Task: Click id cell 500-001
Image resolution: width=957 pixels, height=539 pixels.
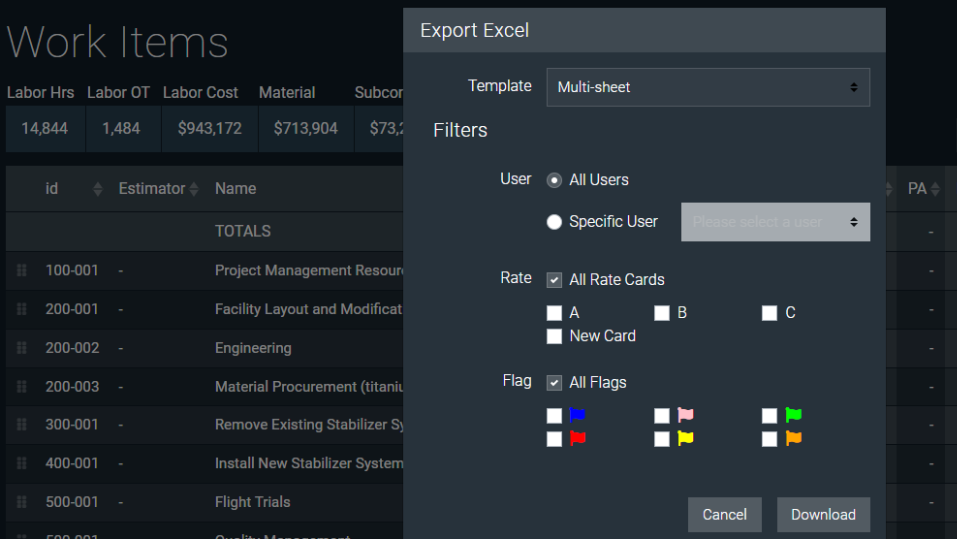Action: [72, 502]
